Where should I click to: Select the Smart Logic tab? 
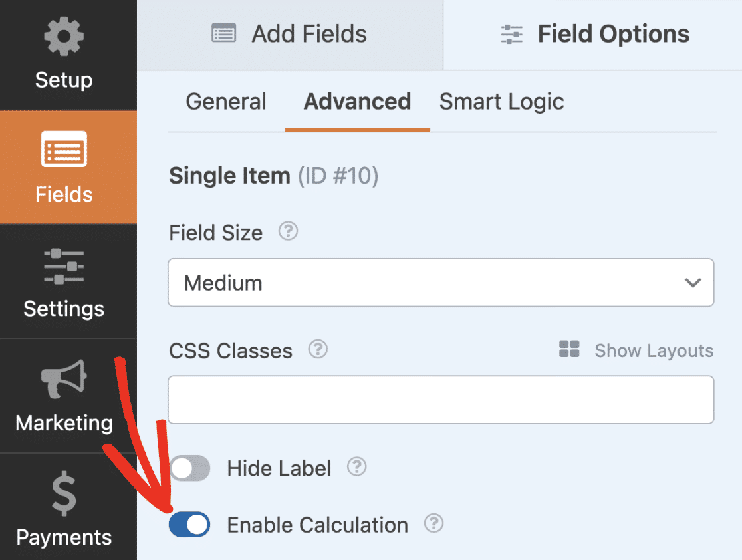click(x=501, y=102)
